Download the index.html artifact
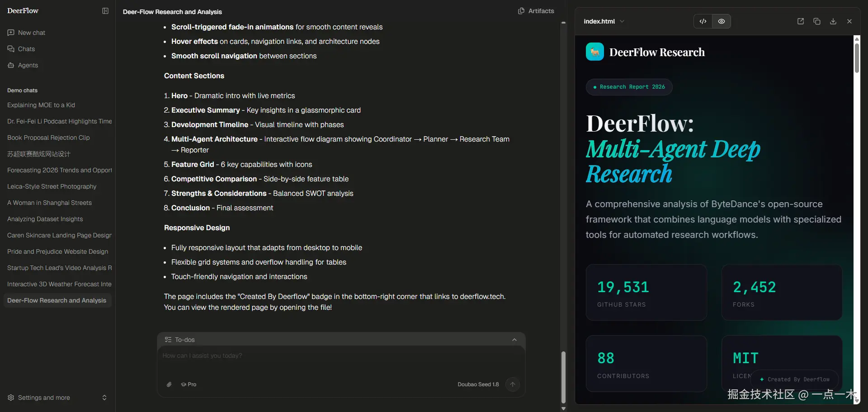868x412 pixels. [x=833, y=21]
